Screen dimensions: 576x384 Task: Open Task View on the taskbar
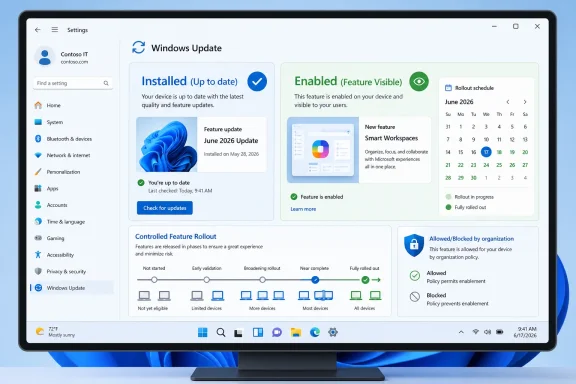click(x=238, y=333)
